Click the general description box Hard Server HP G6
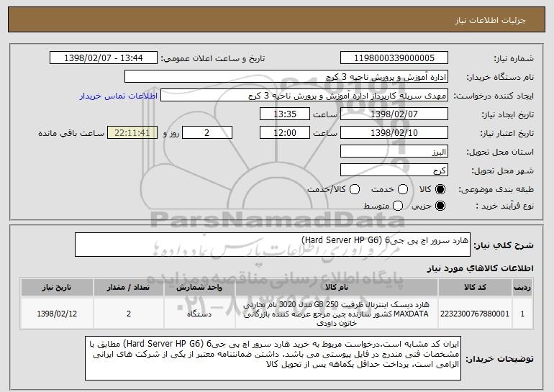The height and width of the screenshot is (392, 554). pyautogui.click(x=273, y=245)
